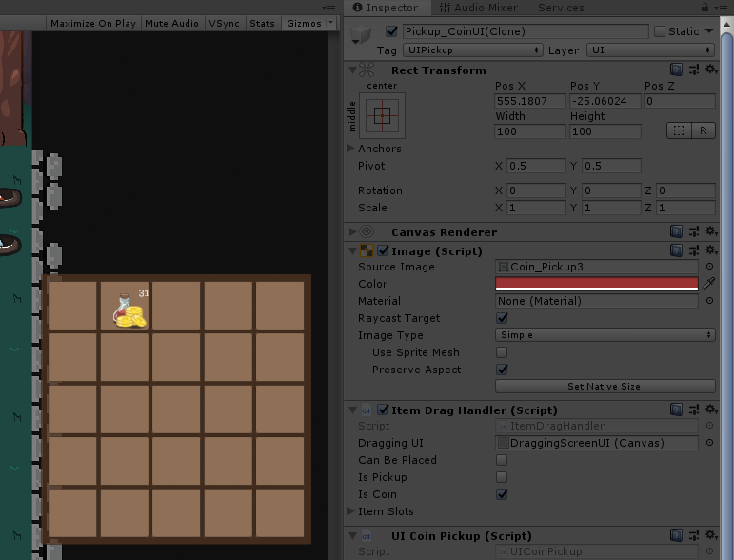The height and width of the screenshot is (560, 734).
Task: Toggle the GameObject active checkbox
Action: (x=391, y=31)
